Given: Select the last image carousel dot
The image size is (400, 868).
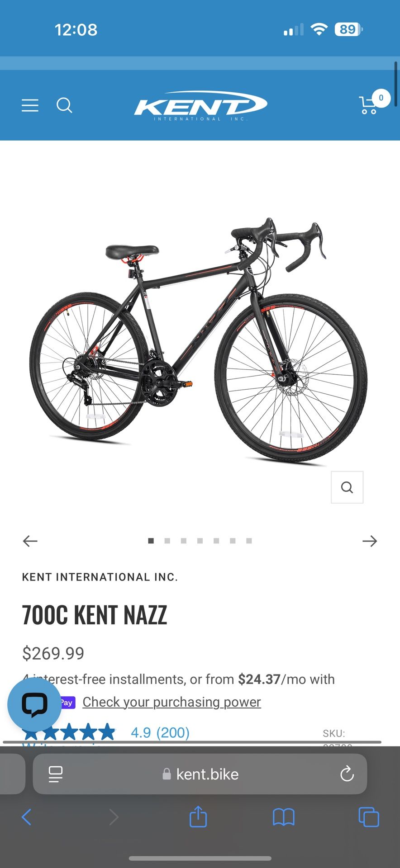Looking at the screenshot, I should click(x=249, y=541).
